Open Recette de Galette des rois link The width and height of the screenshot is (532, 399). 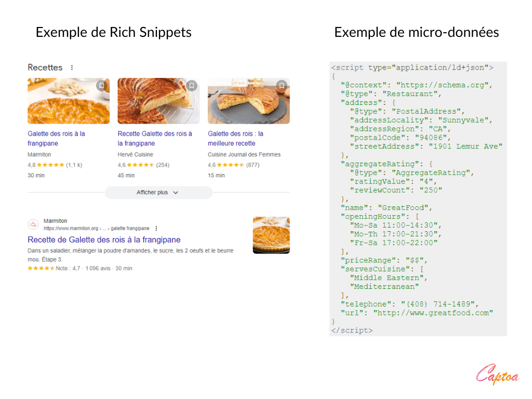[104, 240]
